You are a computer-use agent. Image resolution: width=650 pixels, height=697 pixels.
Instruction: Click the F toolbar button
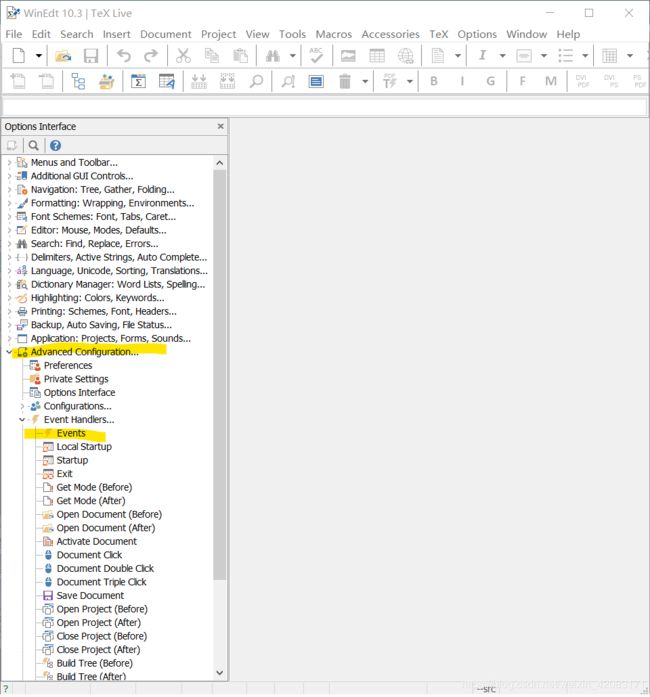522,81
